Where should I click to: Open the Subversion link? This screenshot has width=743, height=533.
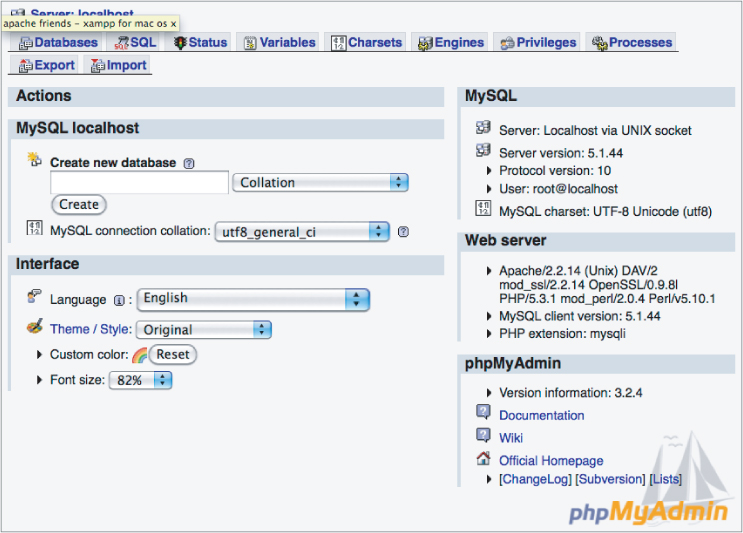[610, 479]
